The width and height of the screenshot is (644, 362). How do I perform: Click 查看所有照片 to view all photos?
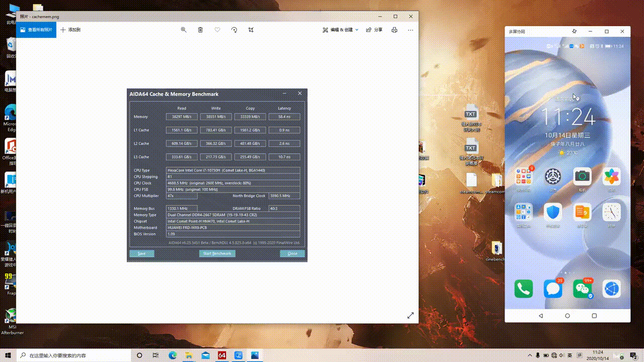(x=36, y=30)
